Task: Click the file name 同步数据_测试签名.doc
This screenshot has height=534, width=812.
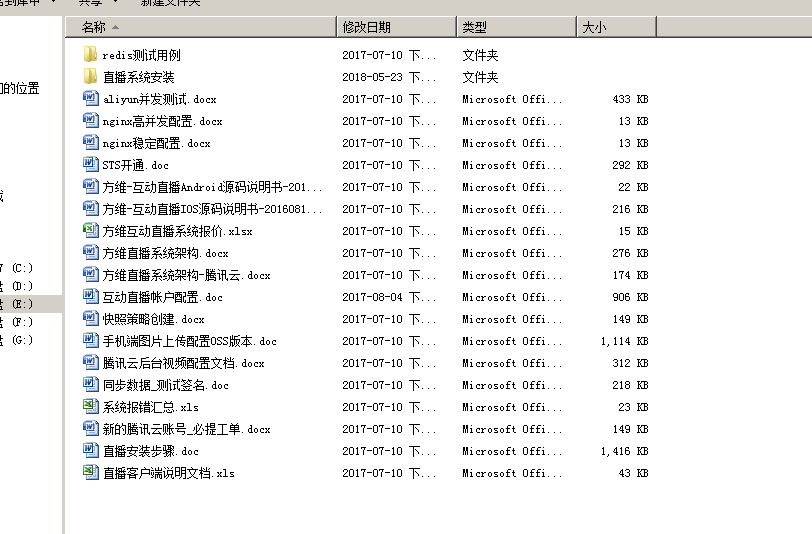Action: (x=165, y=385)
